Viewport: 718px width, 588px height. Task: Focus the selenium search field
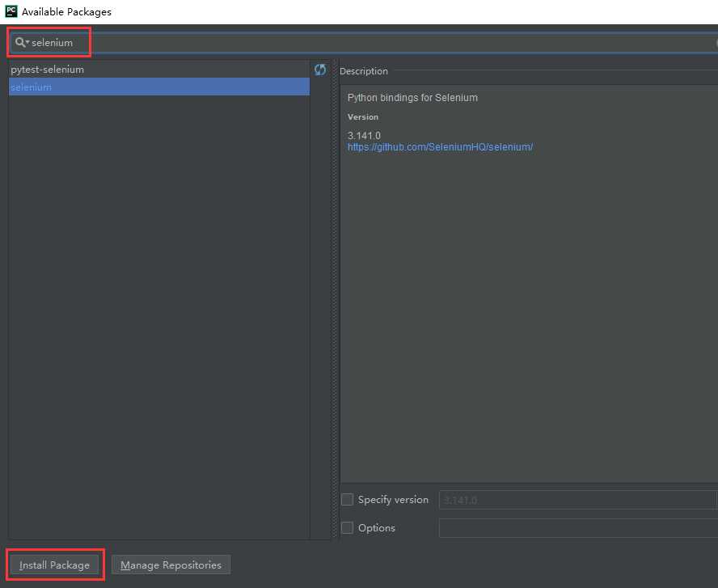[364, 43]
